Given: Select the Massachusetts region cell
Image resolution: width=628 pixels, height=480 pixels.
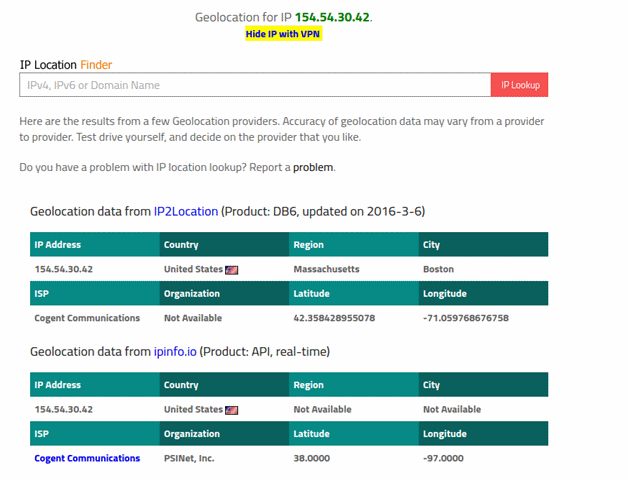Looking at the screenshot, I should [326, 270].
